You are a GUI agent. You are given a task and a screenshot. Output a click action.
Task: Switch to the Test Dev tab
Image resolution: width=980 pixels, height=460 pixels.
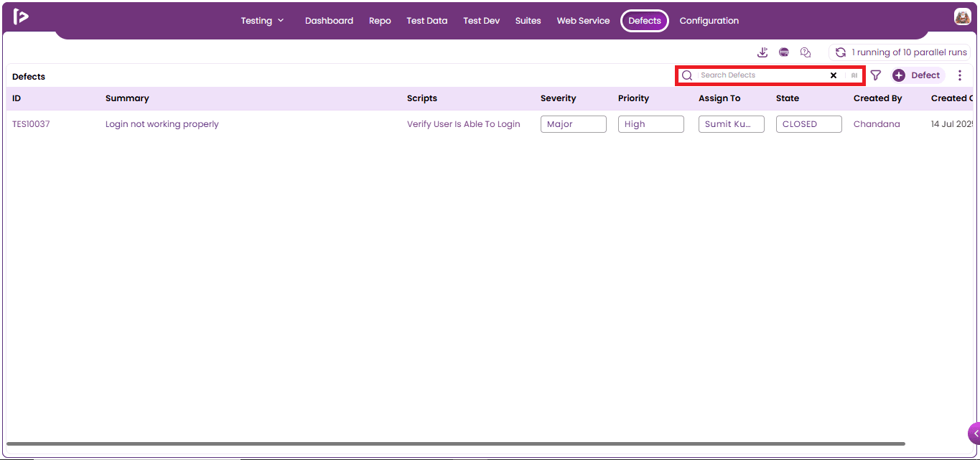(x=482, y=21)
